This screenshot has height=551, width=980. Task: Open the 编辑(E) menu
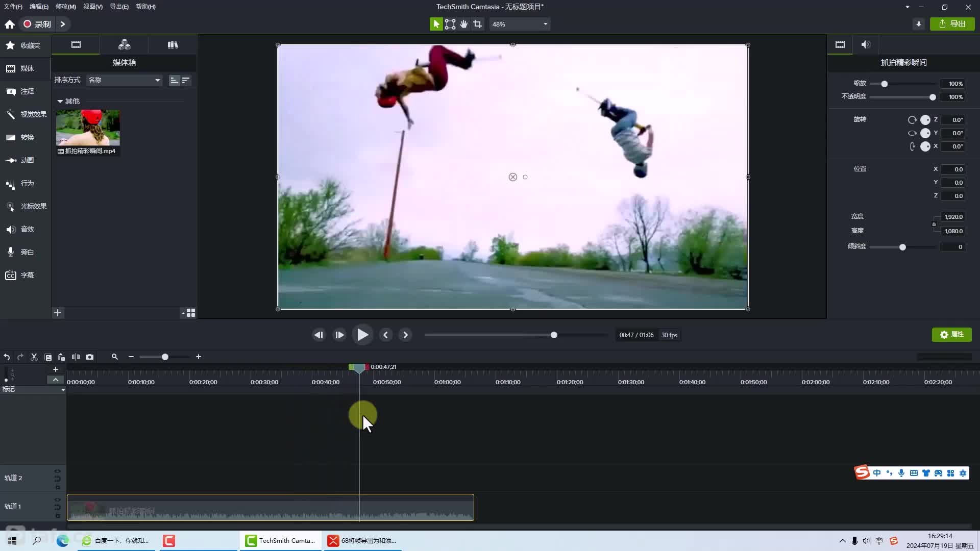[39, 7]
